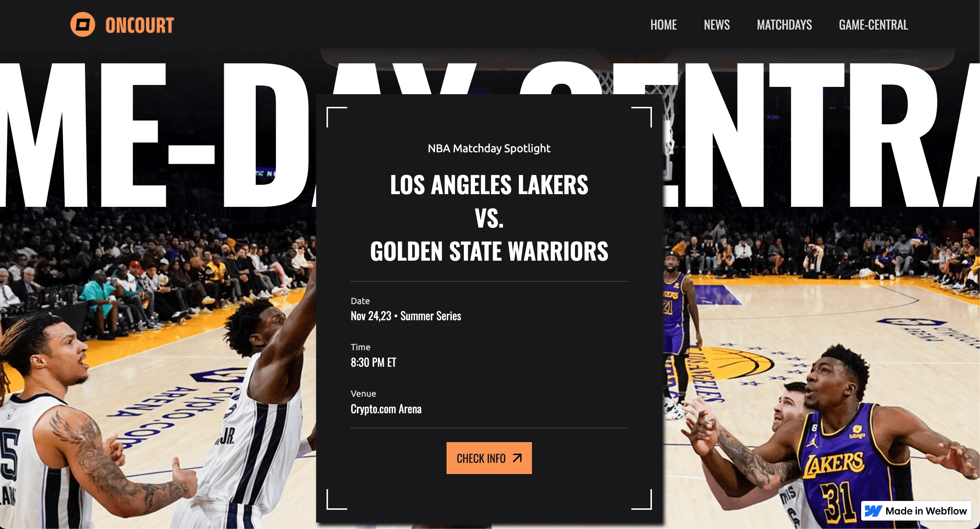The width and height of the screenshot is (980, 529).
Task: Click the ONCOURT brand name text
Action: (140, 25)
